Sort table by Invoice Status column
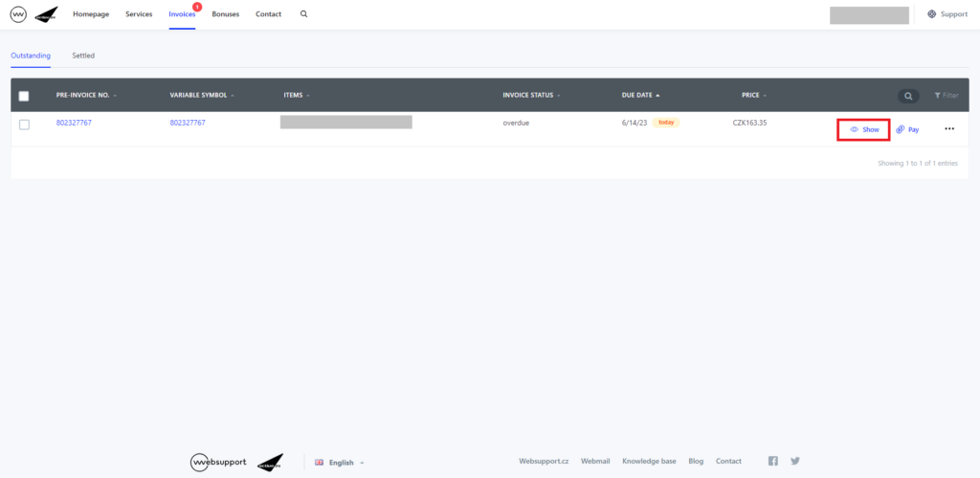 point(530,95)
